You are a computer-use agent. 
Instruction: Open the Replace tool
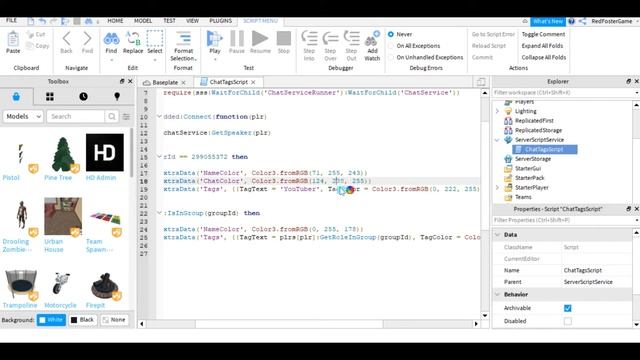[133, 39]
